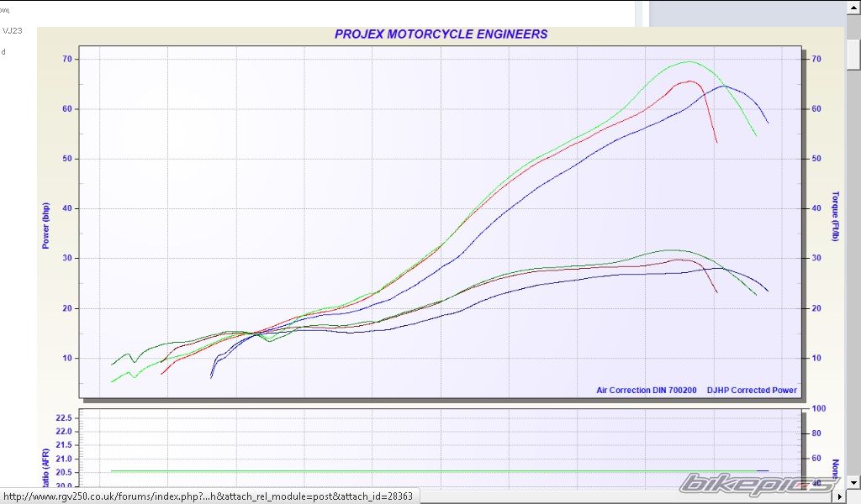Click the VJ23 text at left
Viewport: 861px width, 504px height.
[13, 31]
